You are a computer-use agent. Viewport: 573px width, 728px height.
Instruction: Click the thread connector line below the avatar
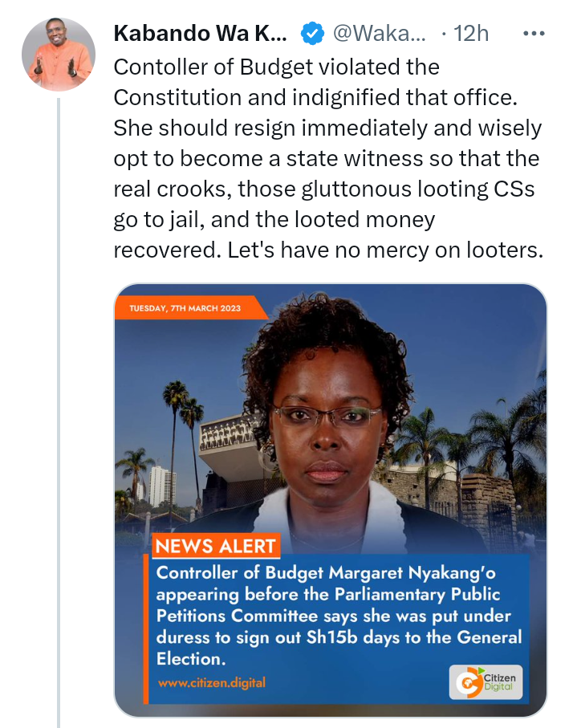click(59, 413)
